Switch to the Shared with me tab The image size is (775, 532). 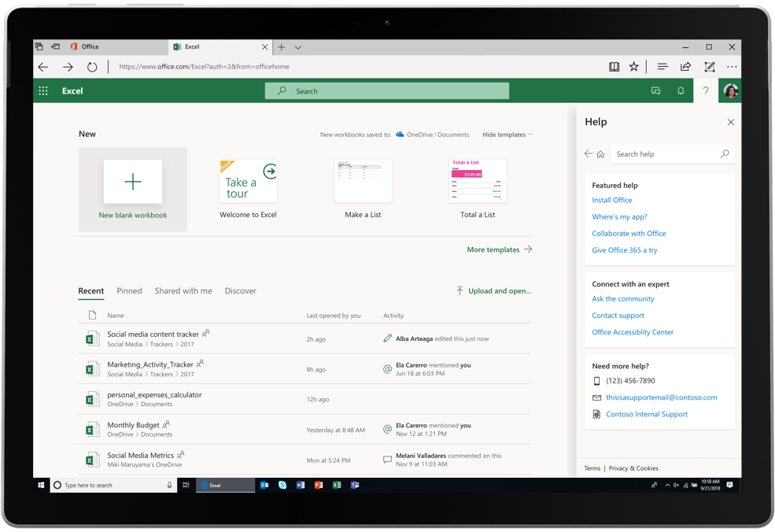[183, 290]
